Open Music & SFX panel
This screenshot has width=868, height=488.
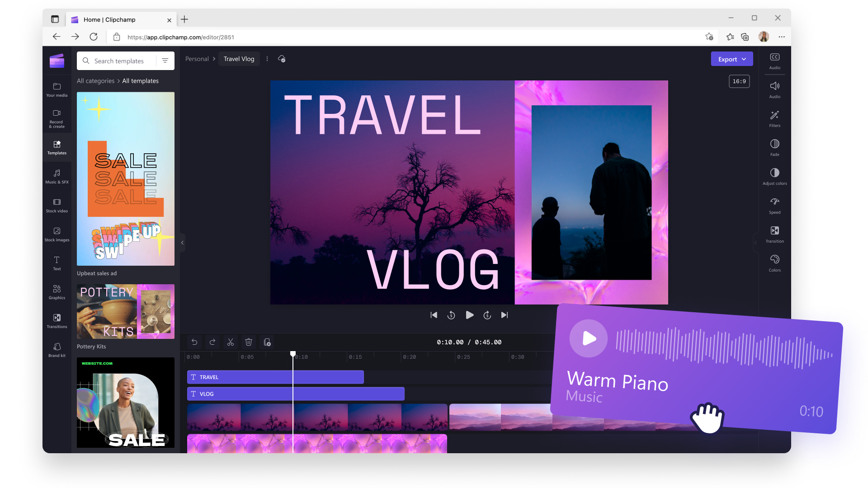pos(57,176)
